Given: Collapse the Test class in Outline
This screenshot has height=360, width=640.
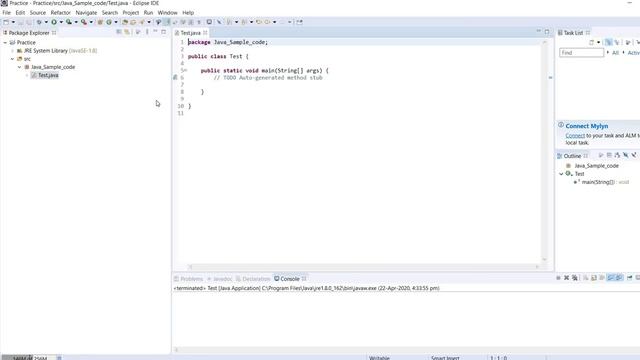Looking at the screenshot, I should [x=561, y=174].
